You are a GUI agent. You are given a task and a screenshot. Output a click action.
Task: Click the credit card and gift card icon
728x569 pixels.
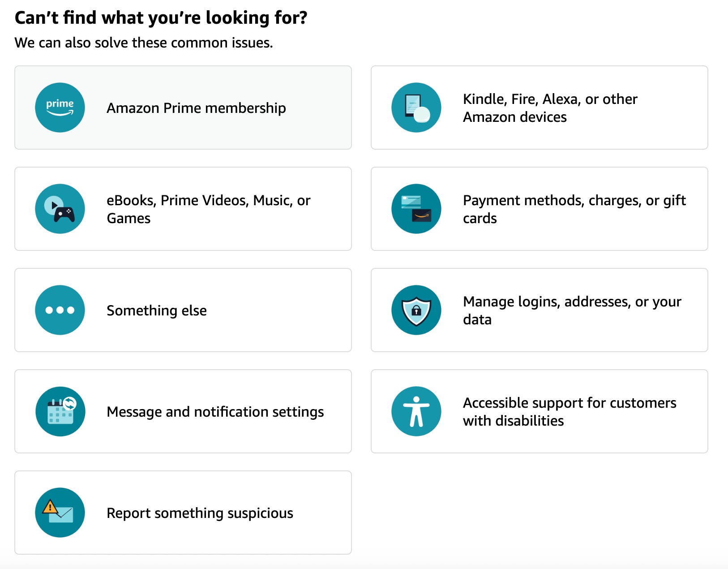[416, 209]
